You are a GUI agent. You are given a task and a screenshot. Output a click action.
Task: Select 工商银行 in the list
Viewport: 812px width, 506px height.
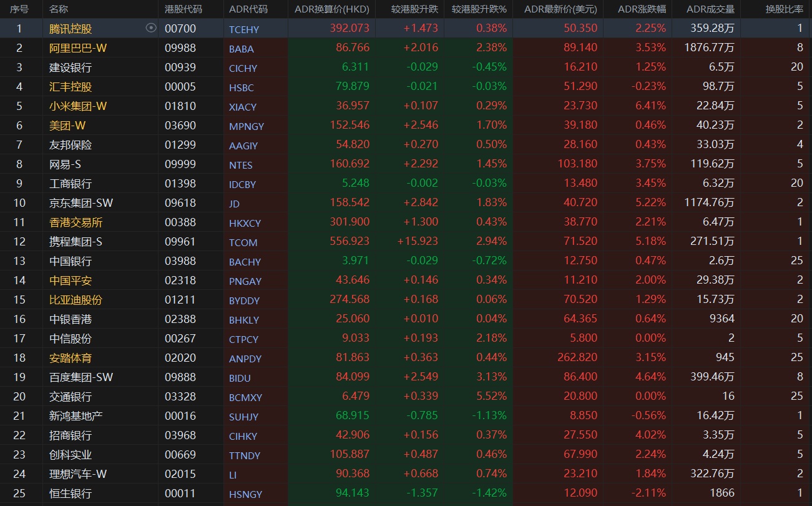[71, 184]
